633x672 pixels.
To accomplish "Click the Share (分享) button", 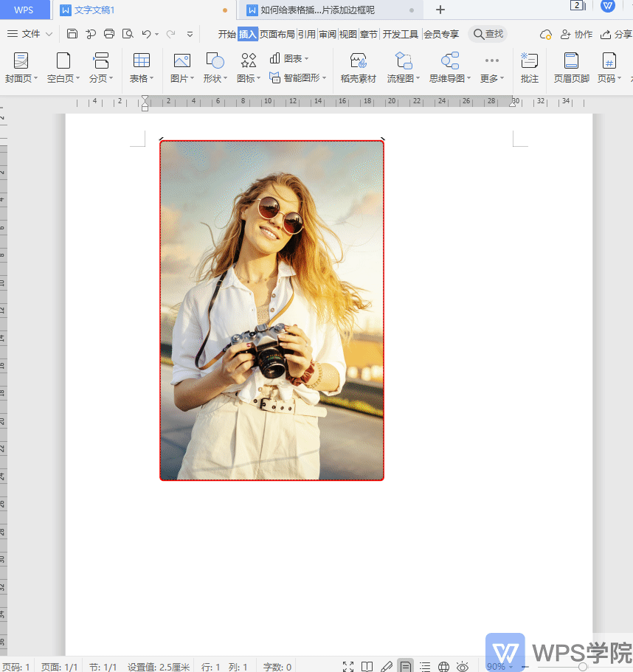I will click(616, 34).
